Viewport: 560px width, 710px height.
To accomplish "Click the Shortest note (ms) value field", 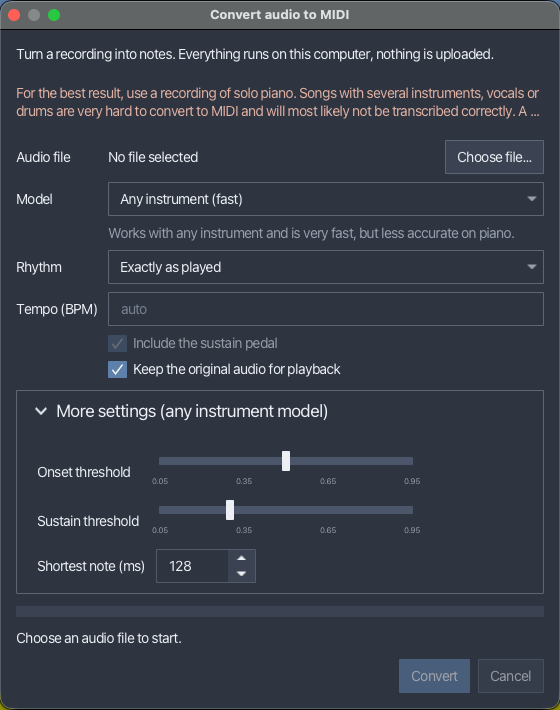I will (192, 566).
